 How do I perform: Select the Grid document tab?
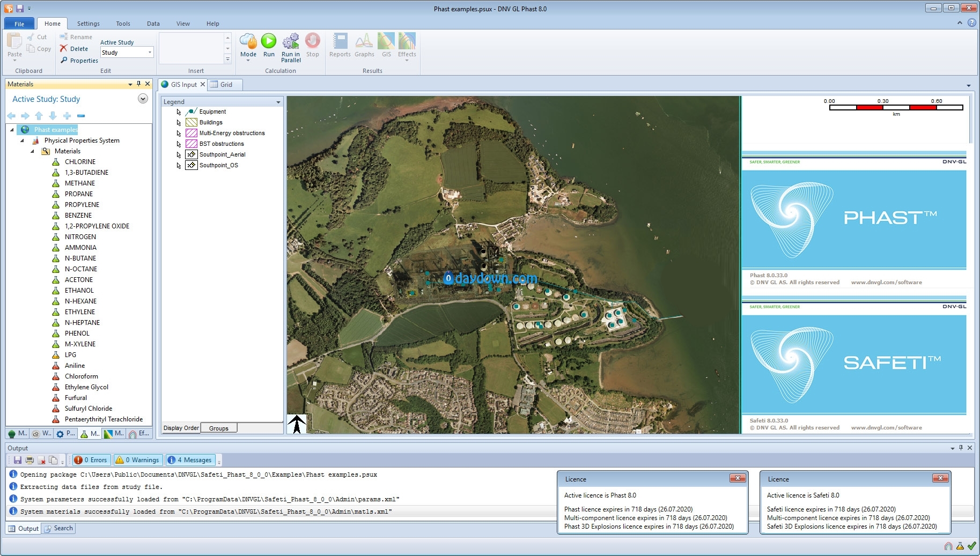(x=226, y=85)
